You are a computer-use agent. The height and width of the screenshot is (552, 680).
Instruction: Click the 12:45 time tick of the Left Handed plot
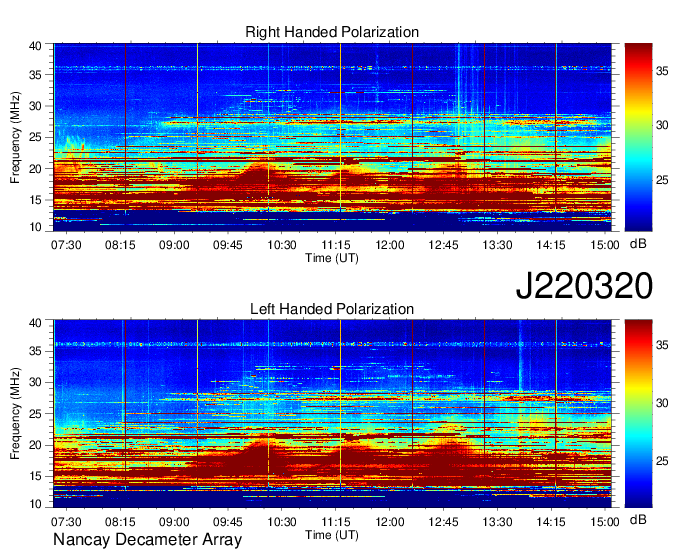pos(443,522)
